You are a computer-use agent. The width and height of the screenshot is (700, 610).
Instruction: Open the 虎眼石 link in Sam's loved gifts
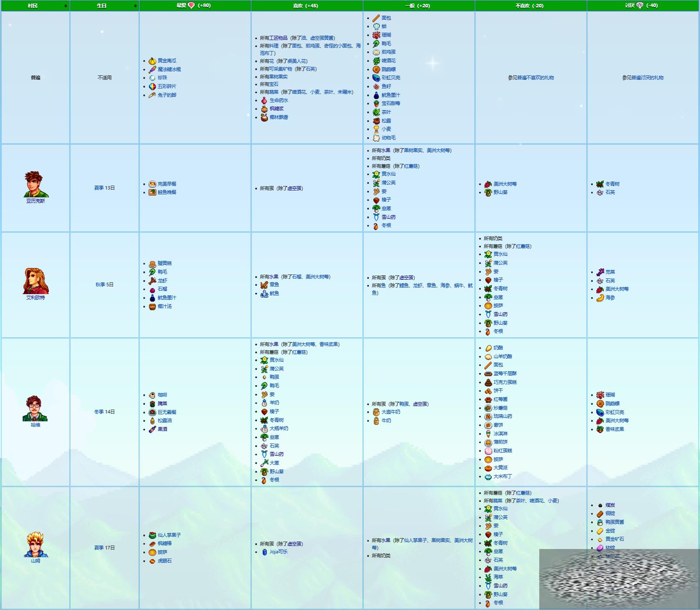[165, 561]
